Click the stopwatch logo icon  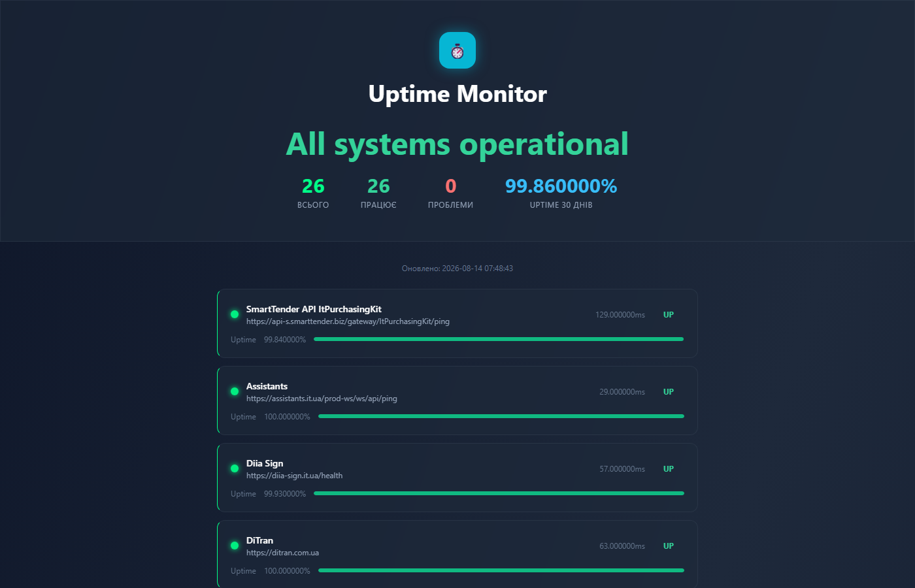click(457, 50)
